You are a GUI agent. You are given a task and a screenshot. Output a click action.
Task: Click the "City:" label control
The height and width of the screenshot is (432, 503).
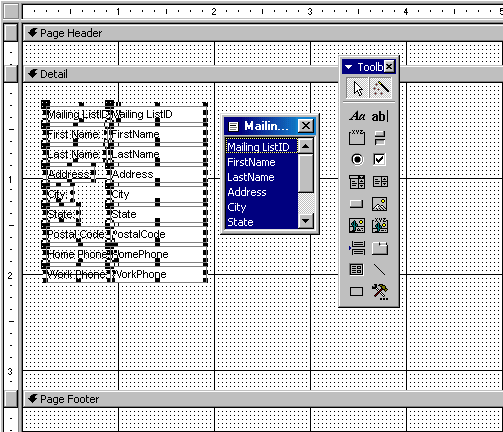tap(59, 194)
